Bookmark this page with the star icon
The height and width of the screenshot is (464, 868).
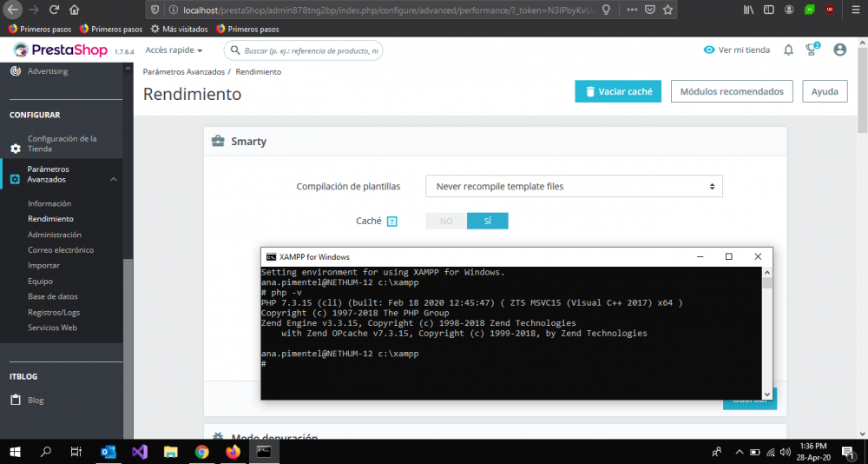(x=667, y=10)
